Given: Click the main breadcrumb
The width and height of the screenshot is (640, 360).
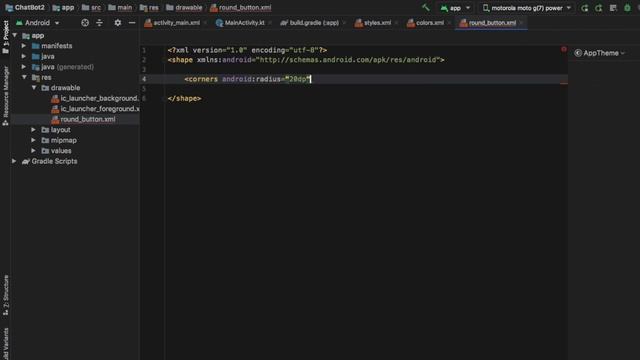Looking at the screenshot, I should tap(120, 7).
